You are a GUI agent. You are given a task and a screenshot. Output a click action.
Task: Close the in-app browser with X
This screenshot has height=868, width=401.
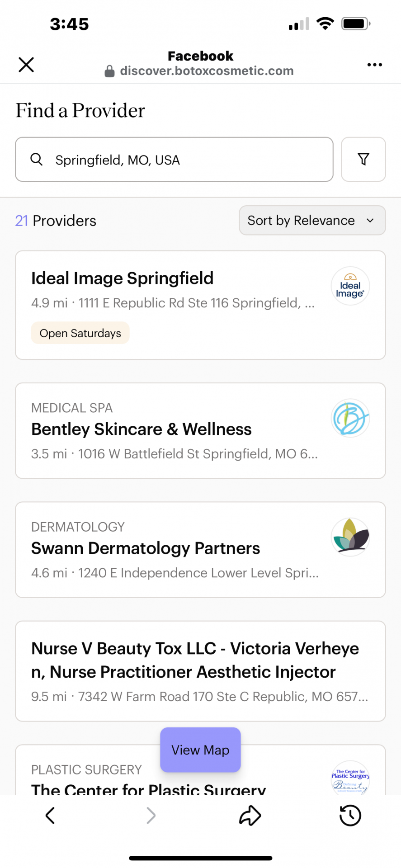tap(26, 65)
